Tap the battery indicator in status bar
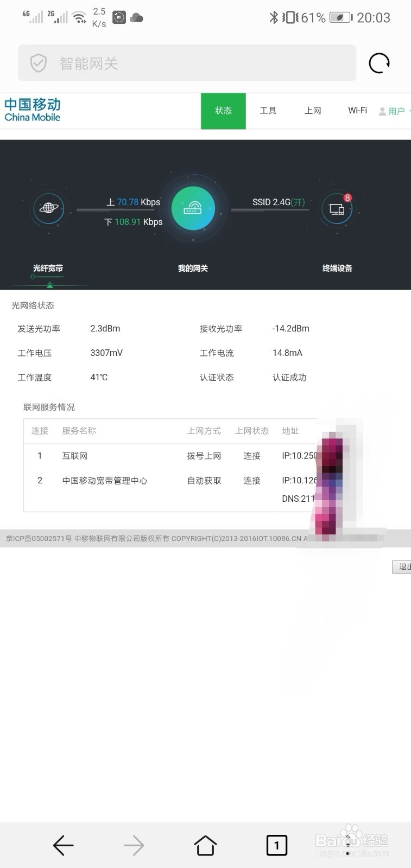 coord(341,18)
